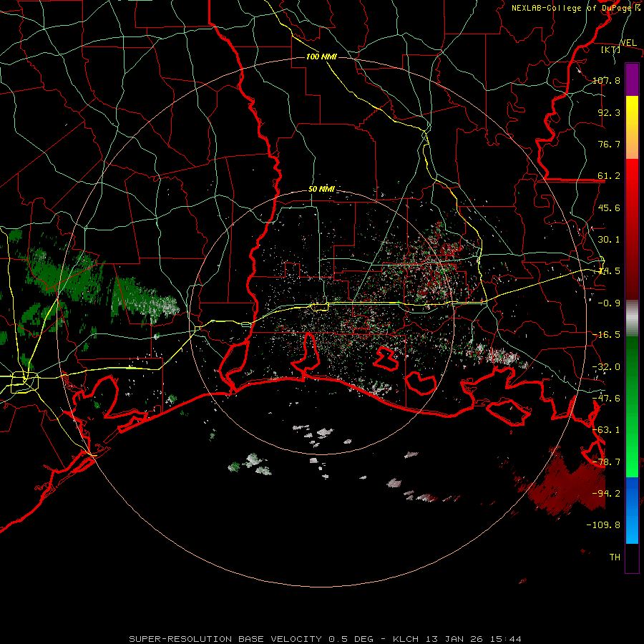This screenshot has height=644, width=644.
Task: Select the -47.6 velocity scale value
Action: pyautogui.click(x=606, y=399)
